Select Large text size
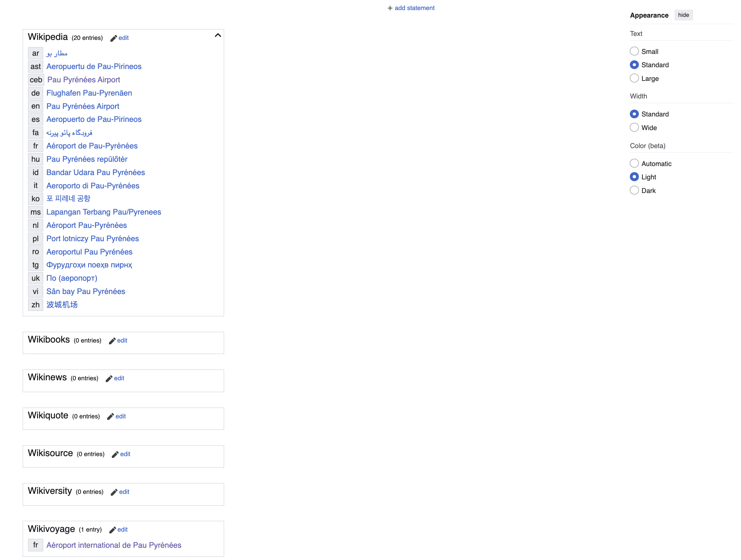Viewport: 741px width, 560px height. point(635,78)
